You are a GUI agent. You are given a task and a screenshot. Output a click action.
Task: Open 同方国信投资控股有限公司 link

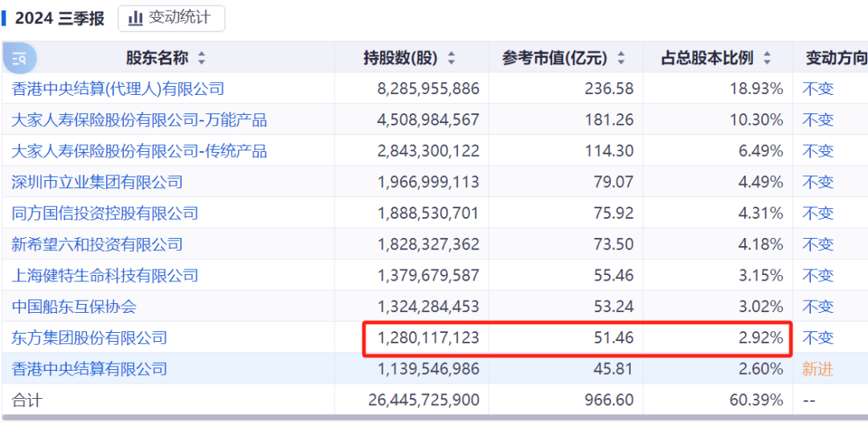point(104,212)
